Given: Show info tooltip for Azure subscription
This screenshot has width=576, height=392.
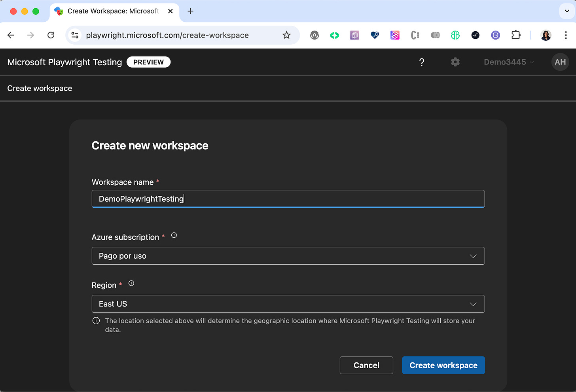Looking at the screenshot, I should click(174, 235).
